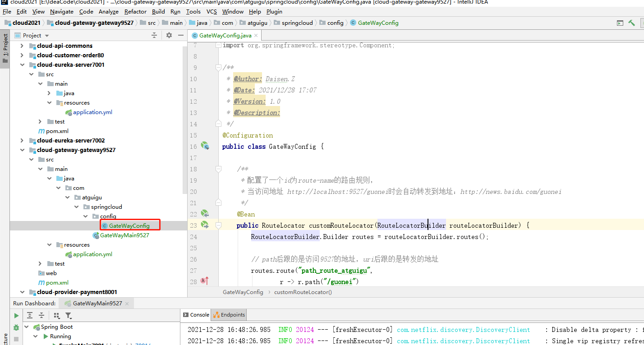This screenshot has width=644, height=345.
Task: Hide the Project panel with minimize icon
Action: click(181, 35)
